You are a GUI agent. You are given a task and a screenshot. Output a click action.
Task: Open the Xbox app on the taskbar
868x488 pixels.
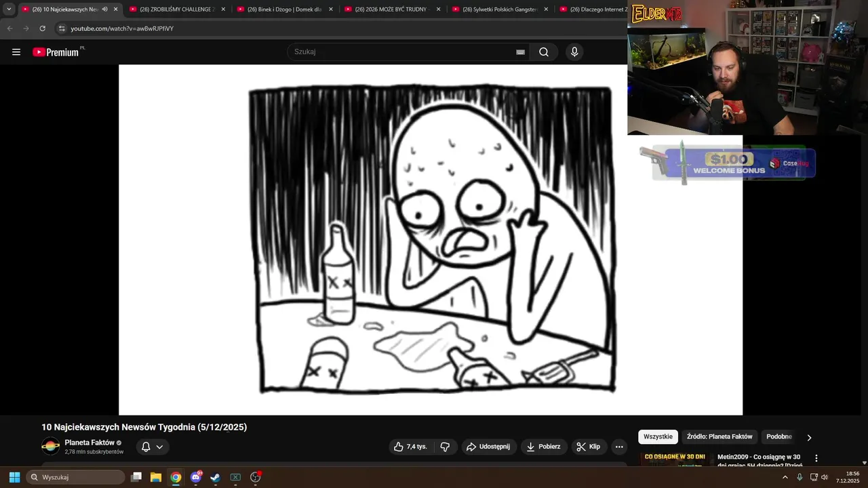coord(235,477)
